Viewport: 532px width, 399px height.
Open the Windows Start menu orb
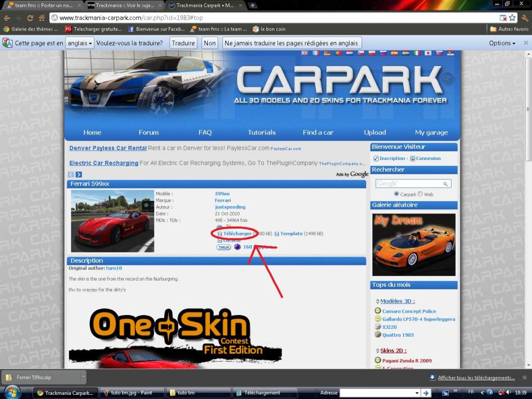pos(12,392)
